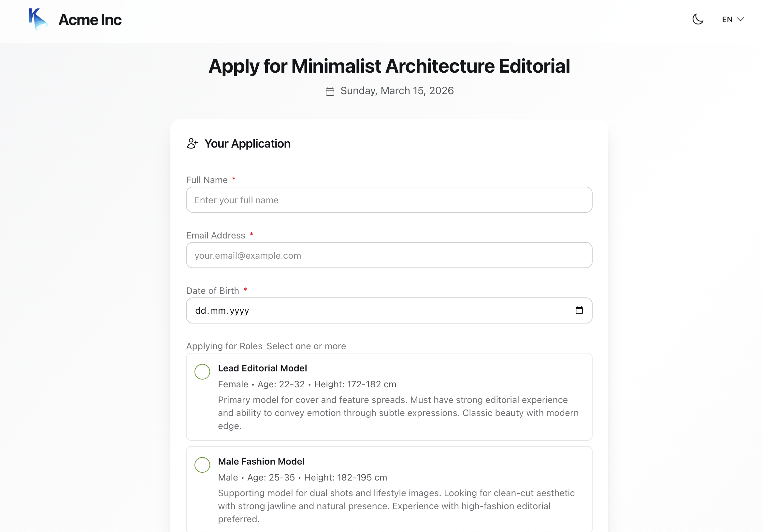762x532 pixels.
Task: Focus the Email Address field
Action: tap(389, 255)
